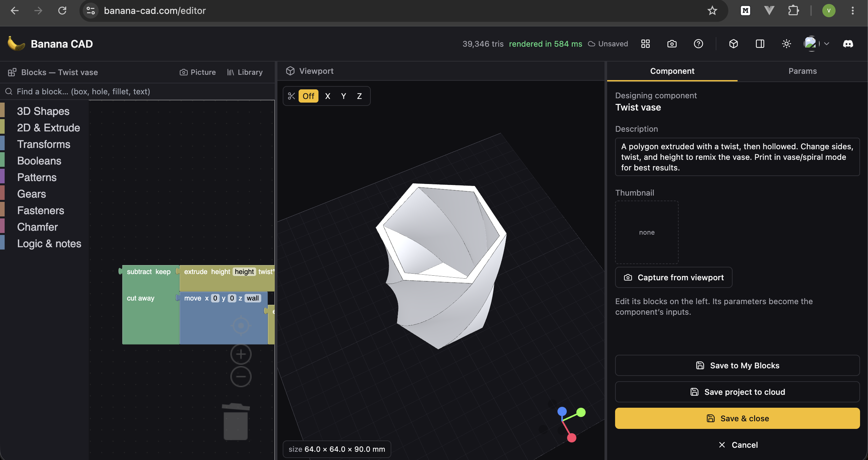Expand the user avatar dropdown chevron
The width and height of the screenshot is (868, 460).
826,44
